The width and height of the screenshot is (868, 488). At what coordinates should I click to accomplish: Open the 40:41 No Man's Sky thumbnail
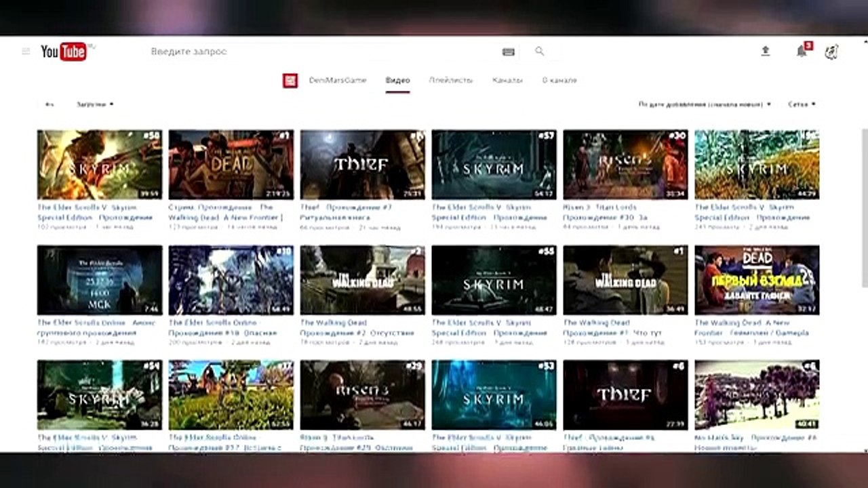coord(757,395)
